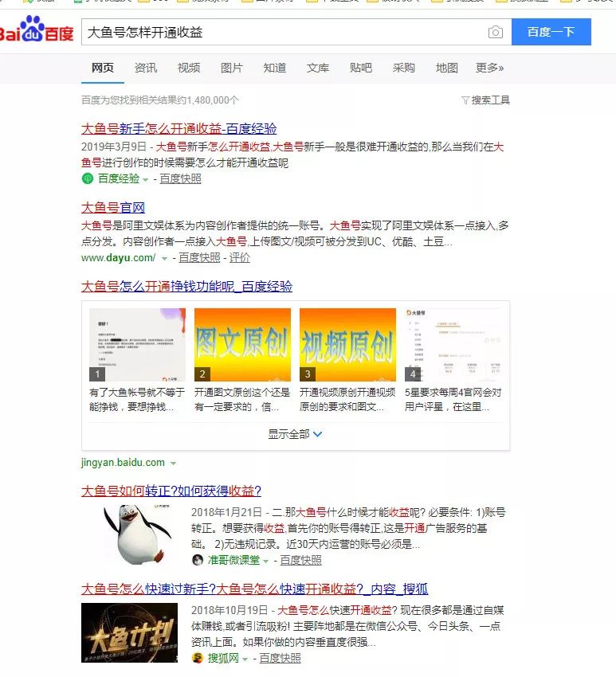Open 搜狐网 source link

pyautogui.click(x=223, y=658)
